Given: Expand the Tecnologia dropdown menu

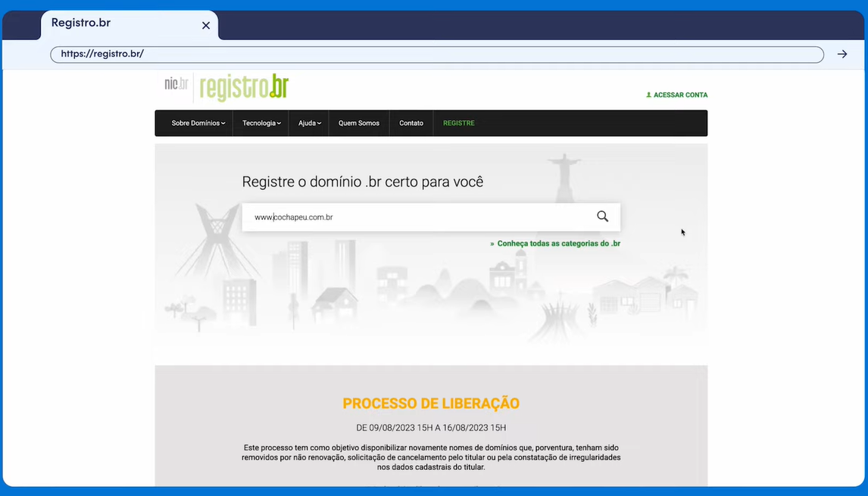Looking at the screenshot, I should tap(261, 123).
